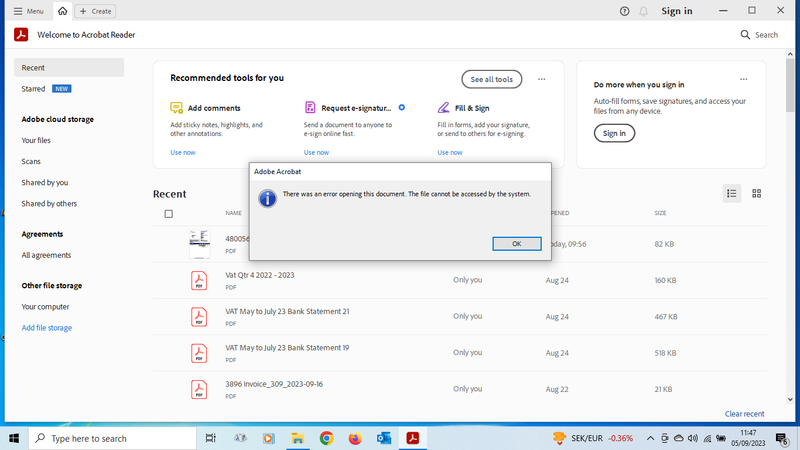This screenshot has width=800, height=450.
Task: Open Google Chrome from the taskbar
Action: click(326, 438)
